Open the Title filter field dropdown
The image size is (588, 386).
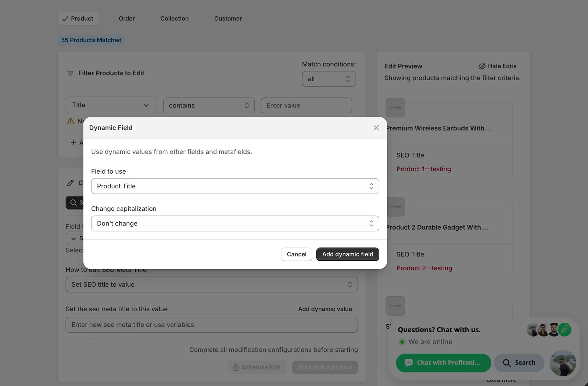(x=111, y=105)
